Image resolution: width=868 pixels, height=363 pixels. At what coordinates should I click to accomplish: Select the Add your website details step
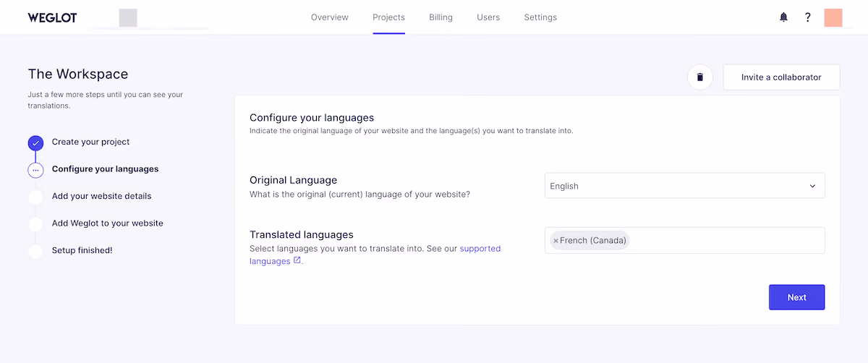[x=101, y=196]
